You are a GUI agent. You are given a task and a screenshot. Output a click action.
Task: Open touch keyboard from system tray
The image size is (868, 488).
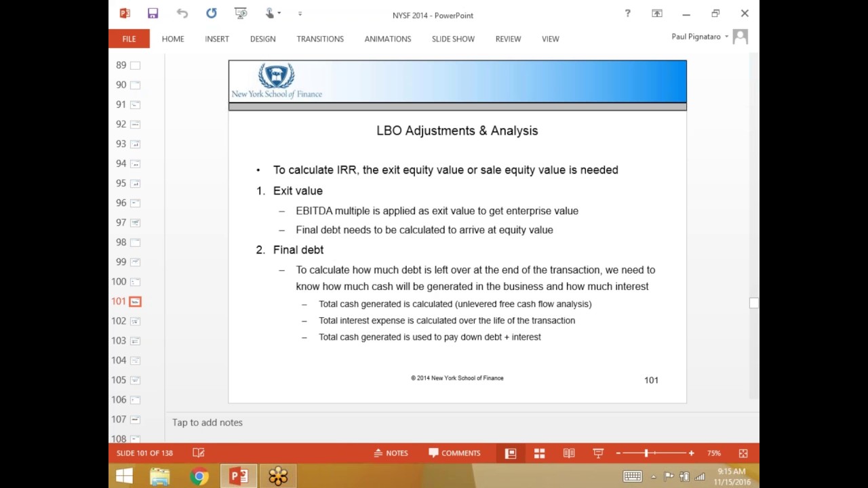pyautogui.click(x=632, y=476)
